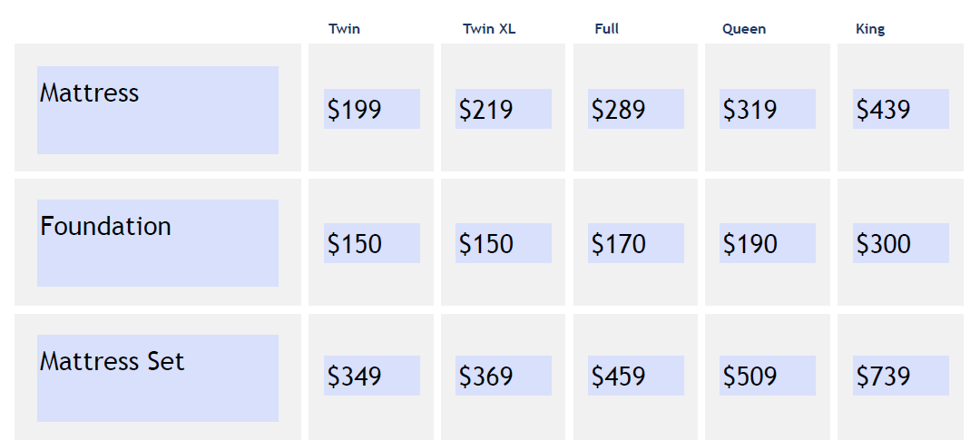Select the Queen column header
Viewport: 980px width, 440px height.
tap(744, 29)
